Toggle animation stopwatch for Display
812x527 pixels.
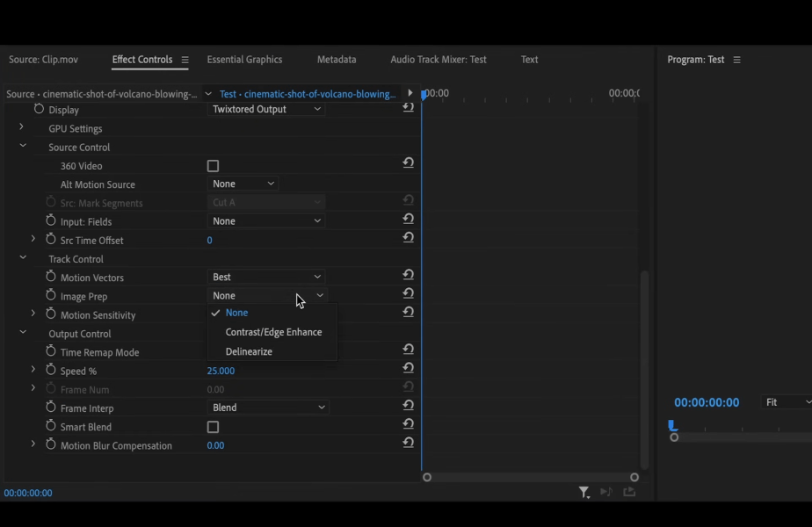tap(39, 109)
